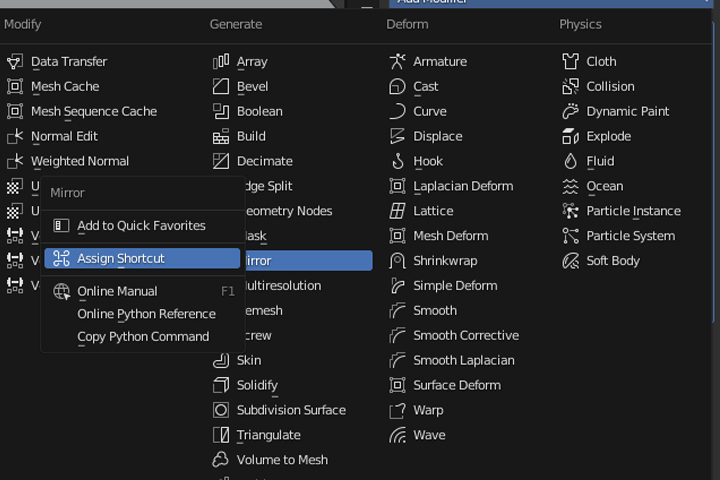Image resolution: width=720 pixels, height=480 pixels.
Task: Click the Decimate modifier icon
Action: 221,161
